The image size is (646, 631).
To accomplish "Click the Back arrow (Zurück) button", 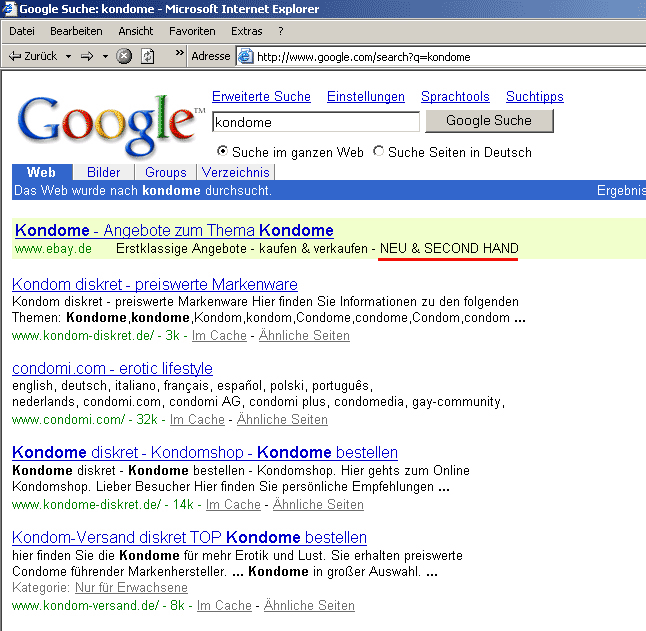I will coord(33,56).
